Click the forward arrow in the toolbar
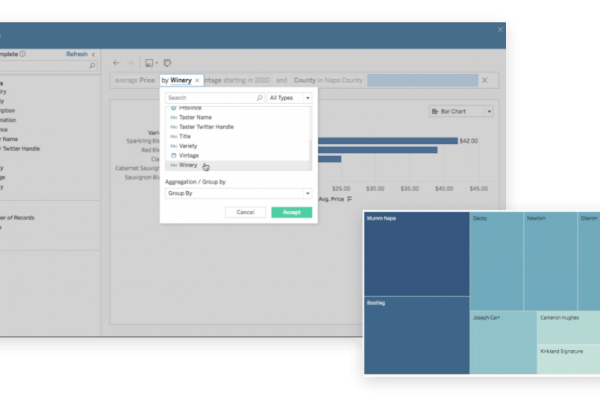 click(130, 63)
